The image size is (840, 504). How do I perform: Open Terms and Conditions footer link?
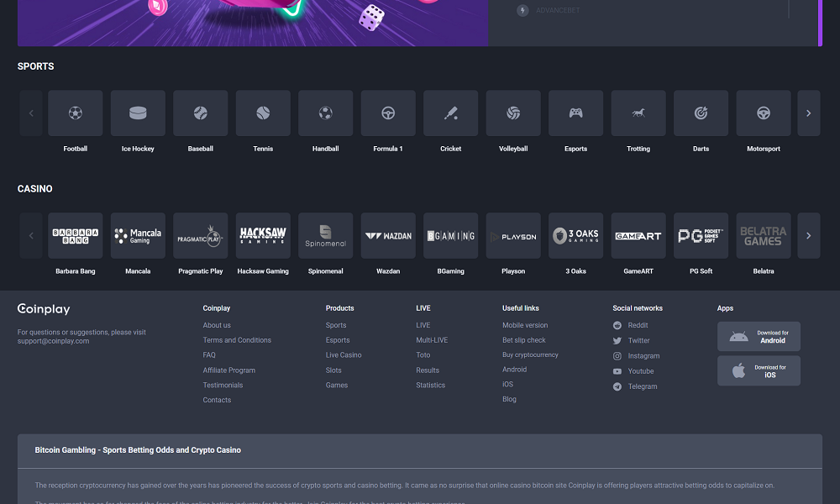pos(237,340)
